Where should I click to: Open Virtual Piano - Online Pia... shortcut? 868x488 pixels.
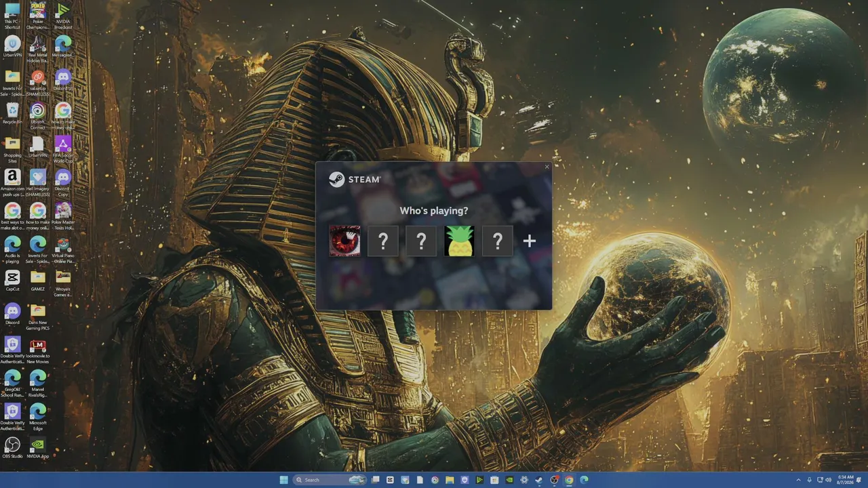click(x=63, y=249)
